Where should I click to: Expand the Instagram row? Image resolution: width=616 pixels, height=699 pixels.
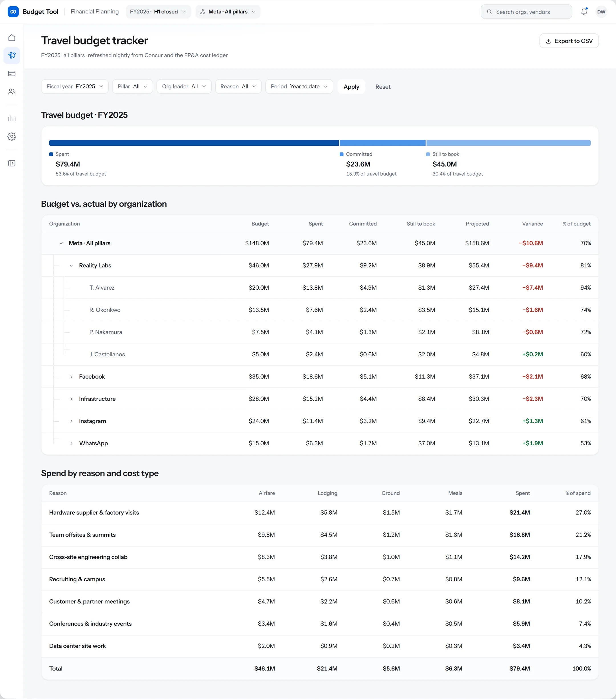[72, 421]
